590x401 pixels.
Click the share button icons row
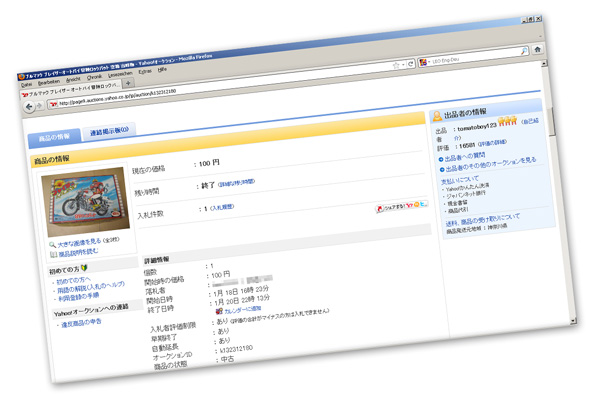tap(401, 206)
